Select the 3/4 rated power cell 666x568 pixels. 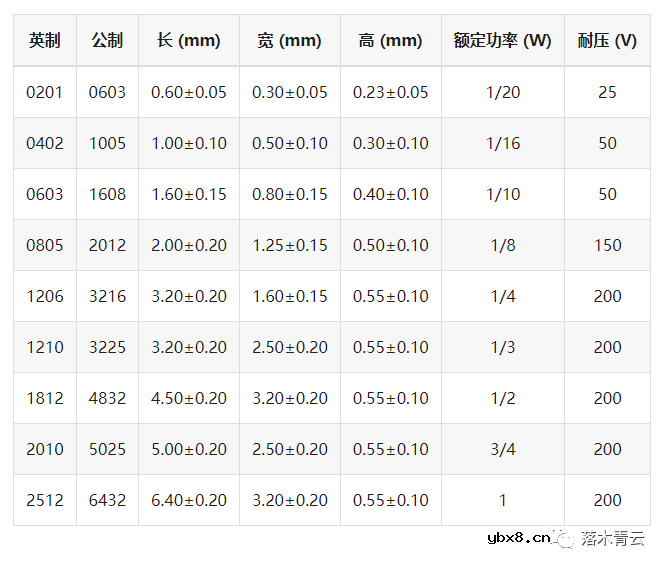pos(502,449)
